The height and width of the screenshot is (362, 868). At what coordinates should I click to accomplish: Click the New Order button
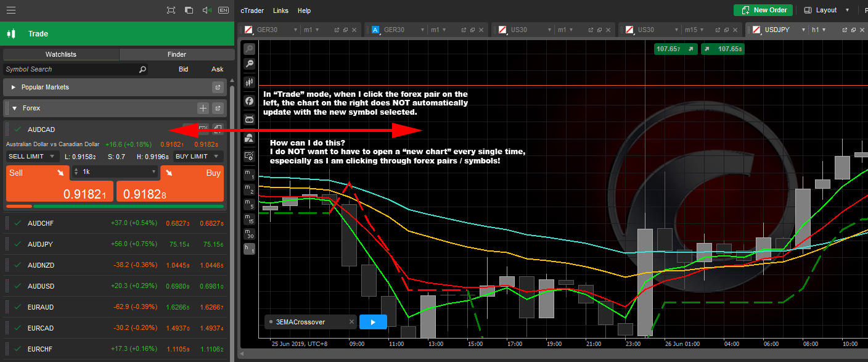[763, 10]
